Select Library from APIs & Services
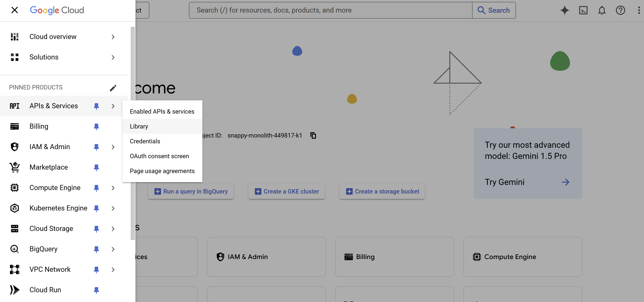 tap(139, 126)
